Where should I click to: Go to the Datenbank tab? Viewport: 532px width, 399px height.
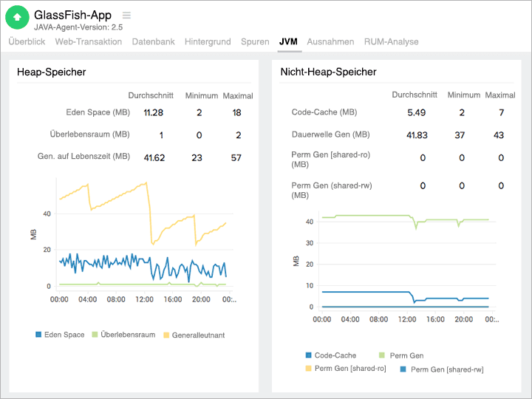pyautogui.click(x=154, y=42)
